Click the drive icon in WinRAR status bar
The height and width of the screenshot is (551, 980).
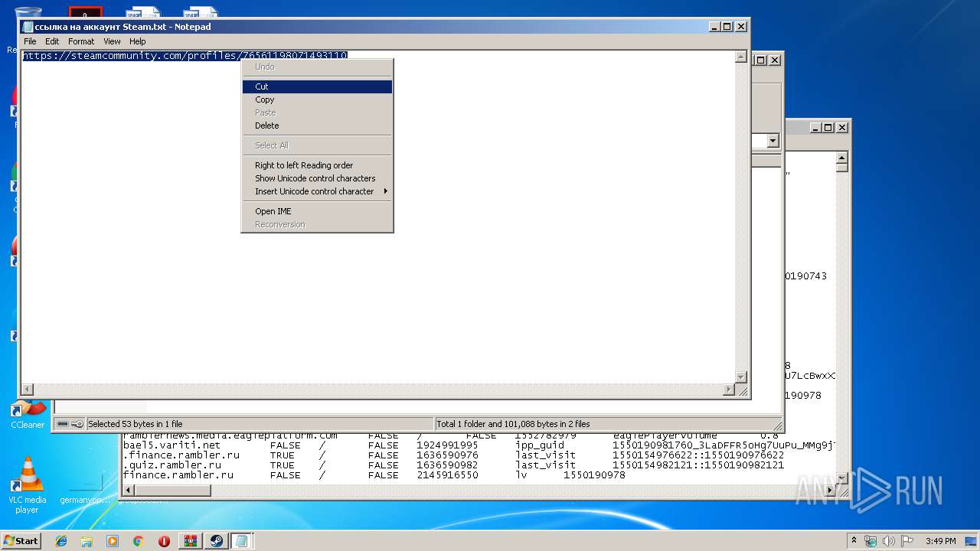63,424
